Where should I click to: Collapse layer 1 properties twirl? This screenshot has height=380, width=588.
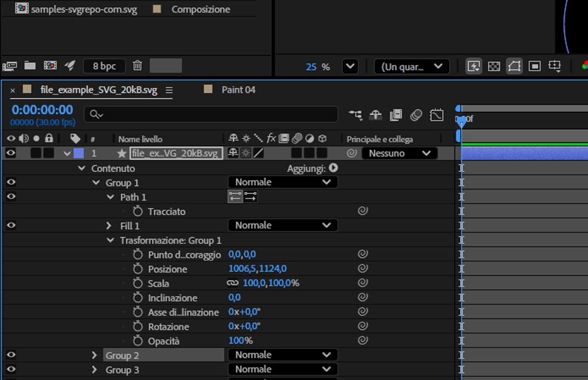coord(67,153)
